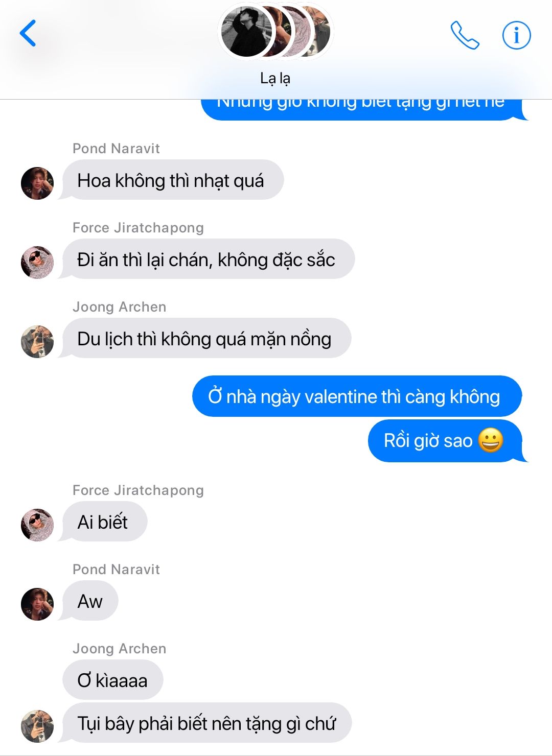Tap sender name "Joong Archen" above "Ơ kìaaaa"
Screen dimensions: 552x756
[x=120, y=648]
